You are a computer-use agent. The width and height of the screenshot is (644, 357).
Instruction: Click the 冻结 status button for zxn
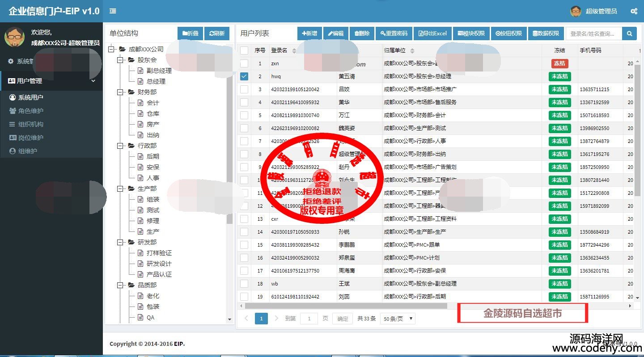click(559, 63)
